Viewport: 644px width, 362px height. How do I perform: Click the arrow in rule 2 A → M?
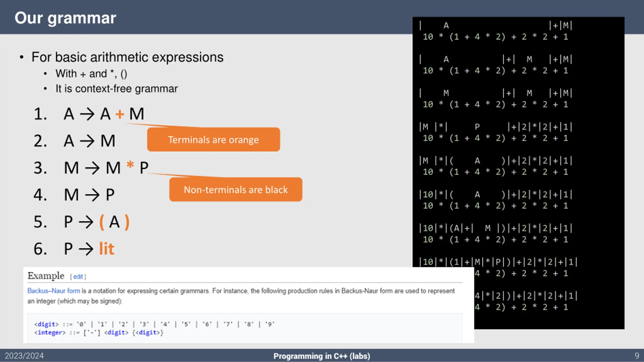(x=87, y=141)
